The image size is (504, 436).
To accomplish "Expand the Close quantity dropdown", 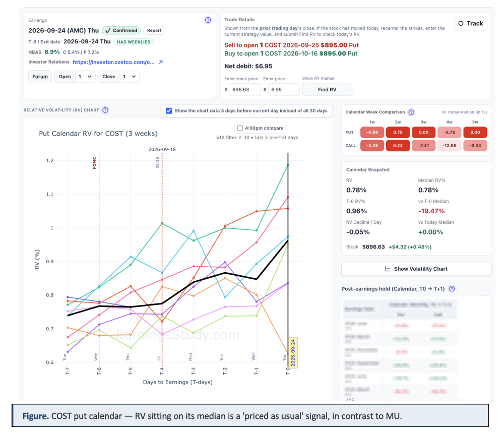I will pyautogui.click(x=130, y=77).
